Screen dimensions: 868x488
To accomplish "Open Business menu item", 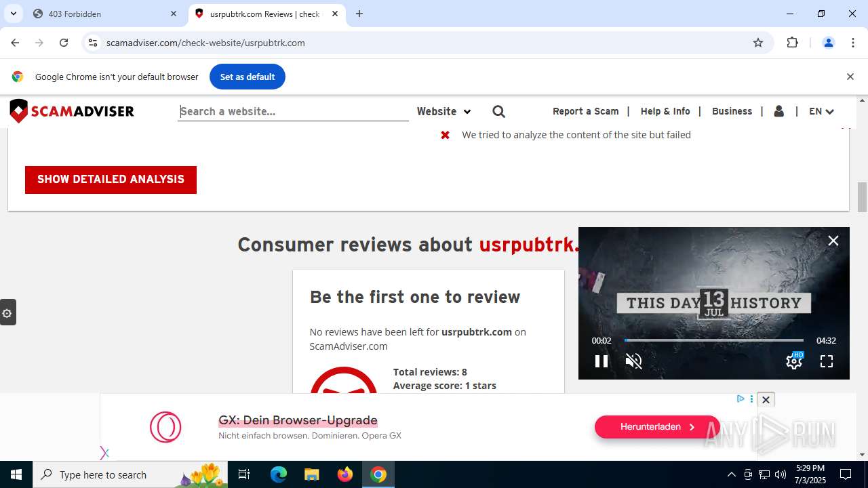I will (x=732, y=111).
